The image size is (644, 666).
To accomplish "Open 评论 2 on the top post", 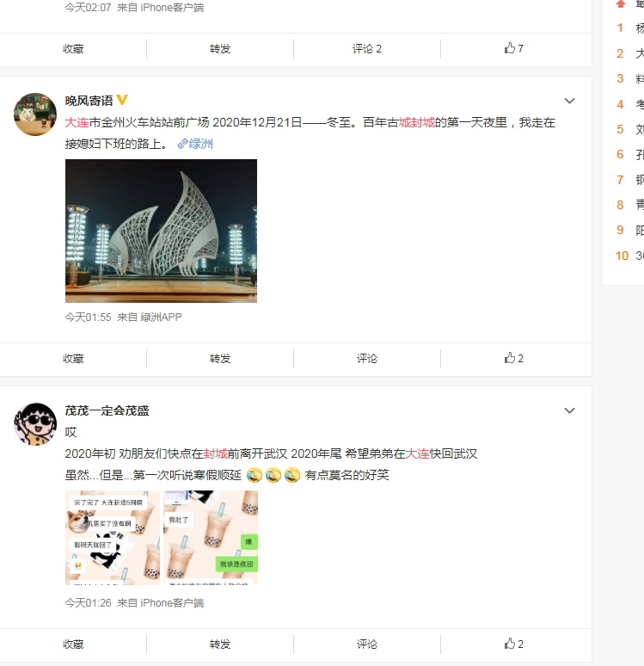I will coord(367,49).
